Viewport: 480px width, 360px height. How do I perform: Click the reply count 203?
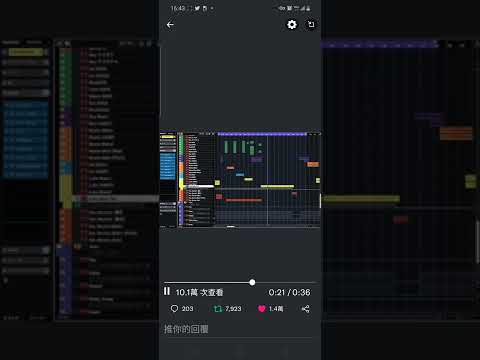point(187,309)
